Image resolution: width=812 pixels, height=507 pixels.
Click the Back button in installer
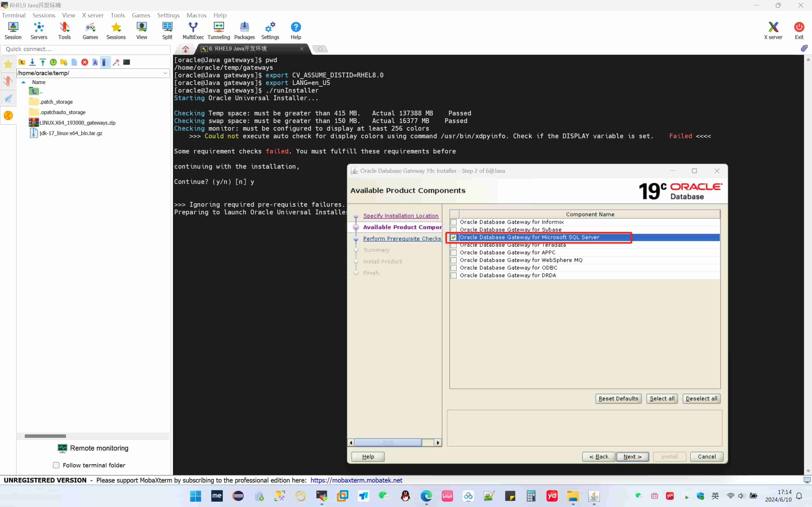[x=598, y=457]
